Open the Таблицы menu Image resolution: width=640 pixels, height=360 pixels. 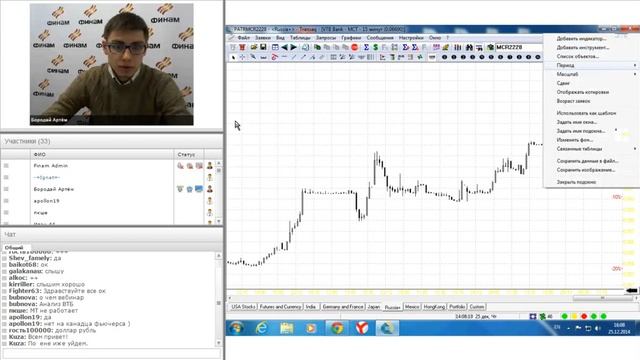(300, 38)
